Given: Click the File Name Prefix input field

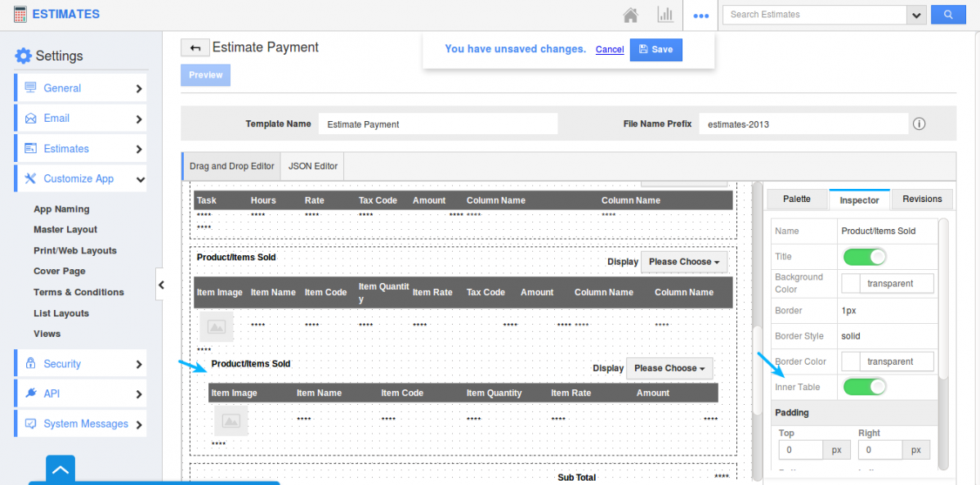Looking at the screenshot, I should pos(803,124).
